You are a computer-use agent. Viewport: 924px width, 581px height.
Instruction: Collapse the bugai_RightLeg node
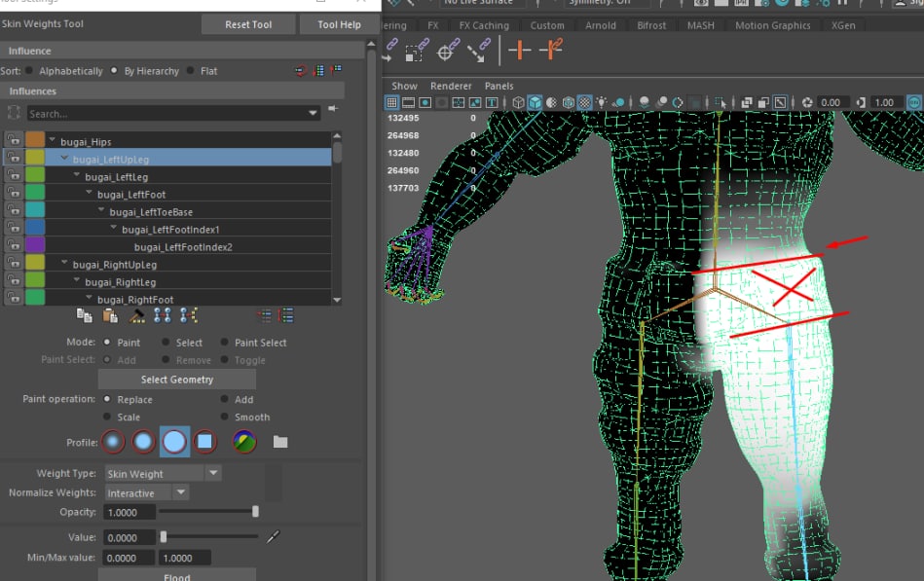click(77, 280)
